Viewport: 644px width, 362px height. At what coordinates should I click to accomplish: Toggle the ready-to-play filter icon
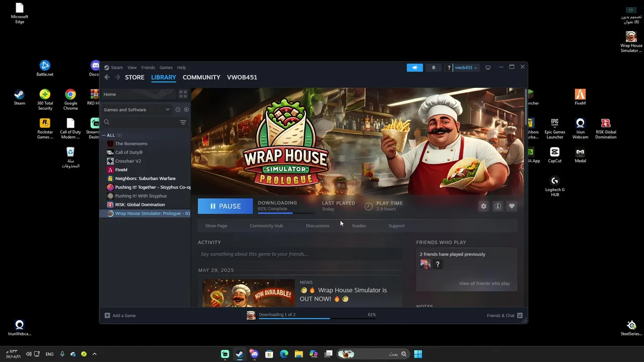pos(186,110)
